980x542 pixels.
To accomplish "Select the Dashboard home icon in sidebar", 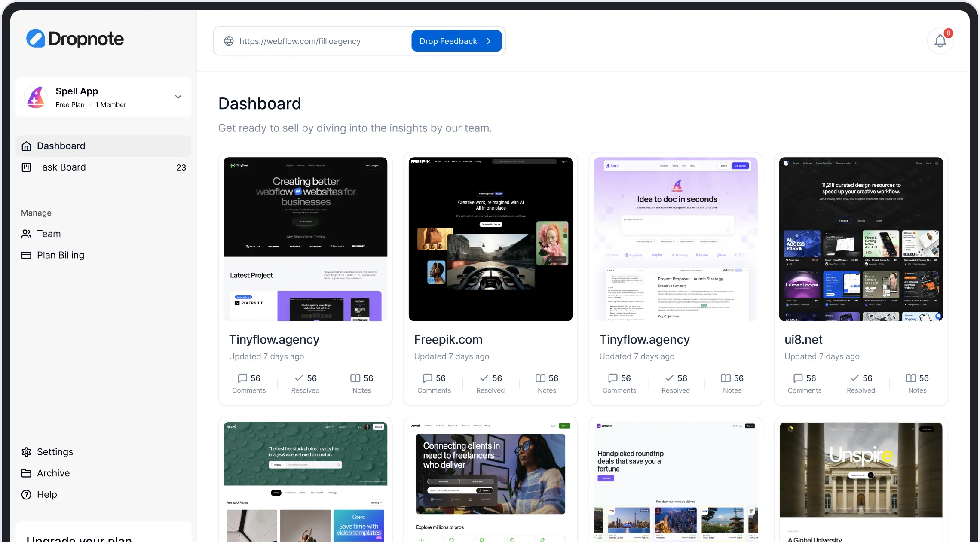I will tap(26, 146).
